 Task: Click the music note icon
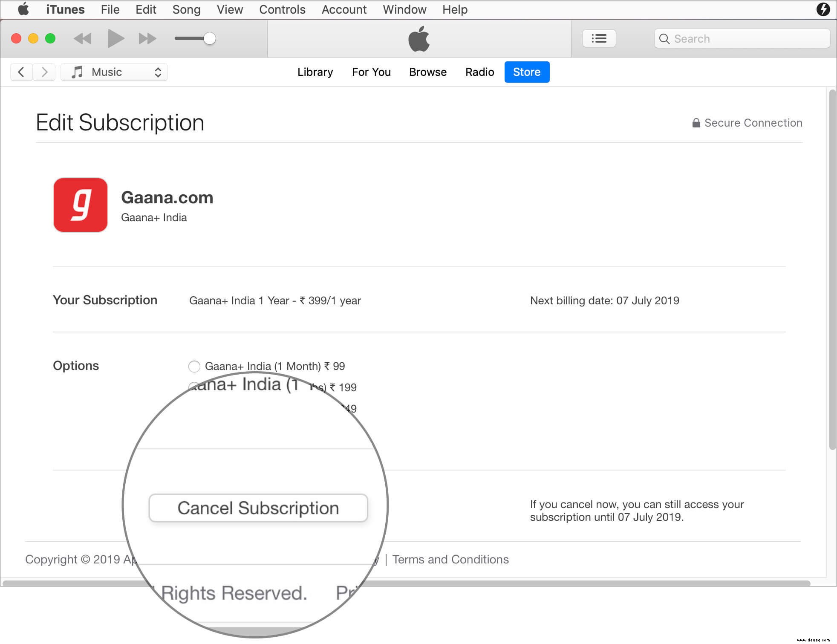tap(76, 72)
